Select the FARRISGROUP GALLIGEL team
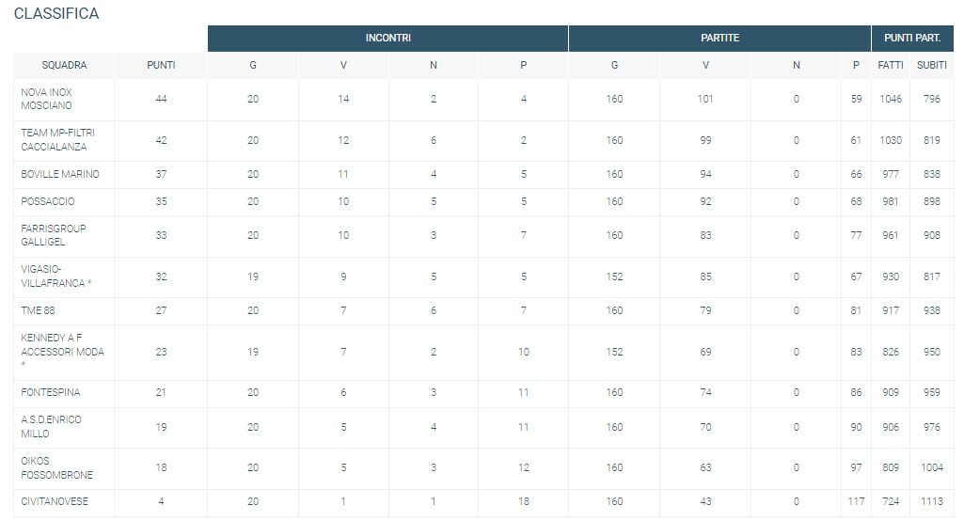The width and height of the screenshot is (980, 521). pos(53,235)
